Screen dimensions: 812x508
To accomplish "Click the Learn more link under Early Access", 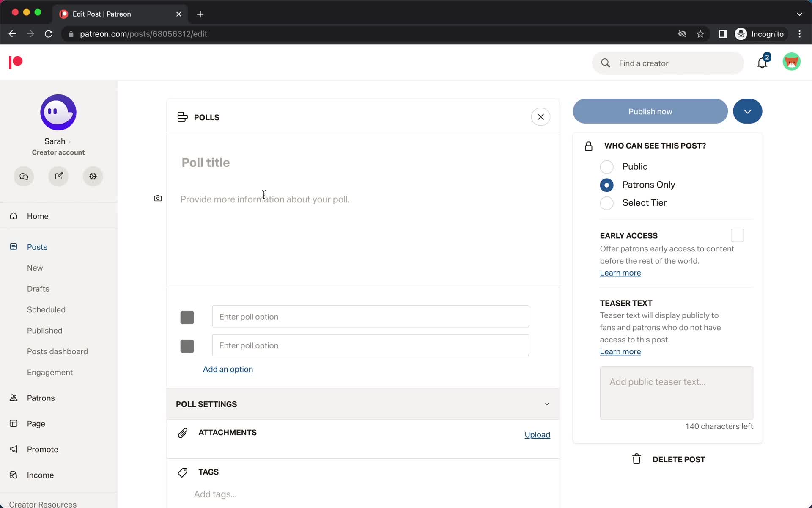I will (620, 273).
